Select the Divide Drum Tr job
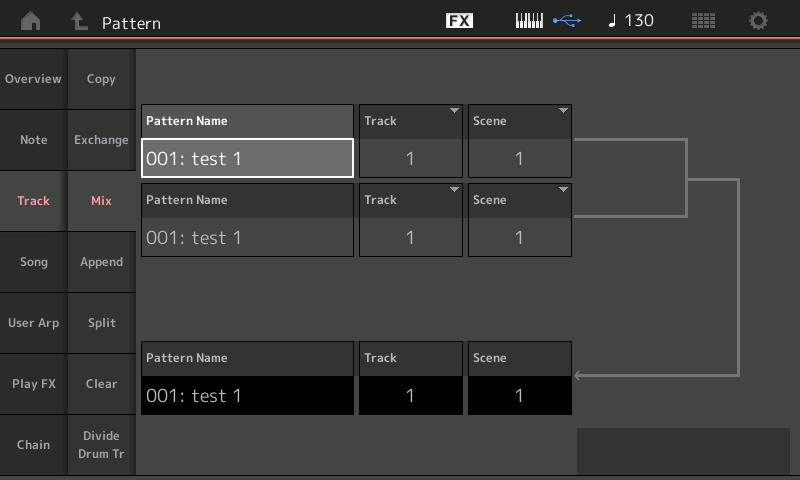Screen dimensions: 800x480 (101, 445)
